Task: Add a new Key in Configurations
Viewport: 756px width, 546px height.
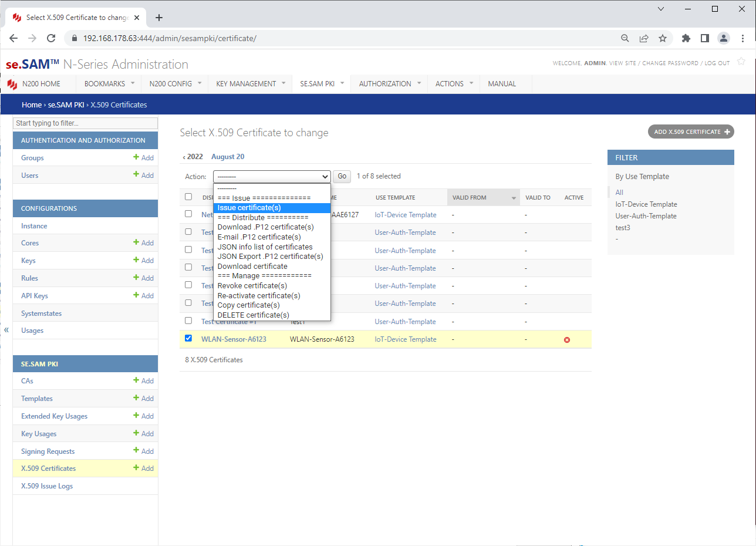Action: 143,260
